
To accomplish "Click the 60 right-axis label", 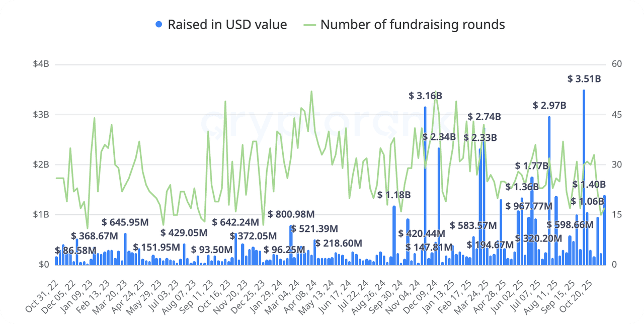I will [x=617, y=64].
